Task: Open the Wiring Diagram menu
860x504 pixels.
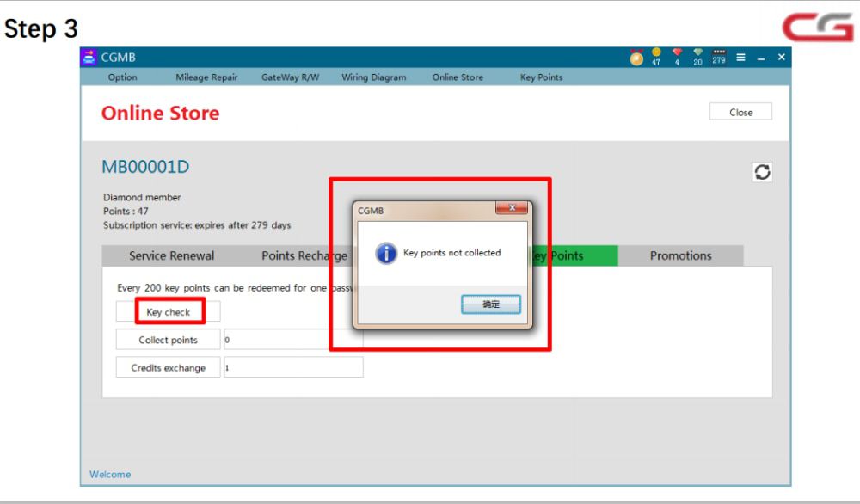Action: coord(373,77)
